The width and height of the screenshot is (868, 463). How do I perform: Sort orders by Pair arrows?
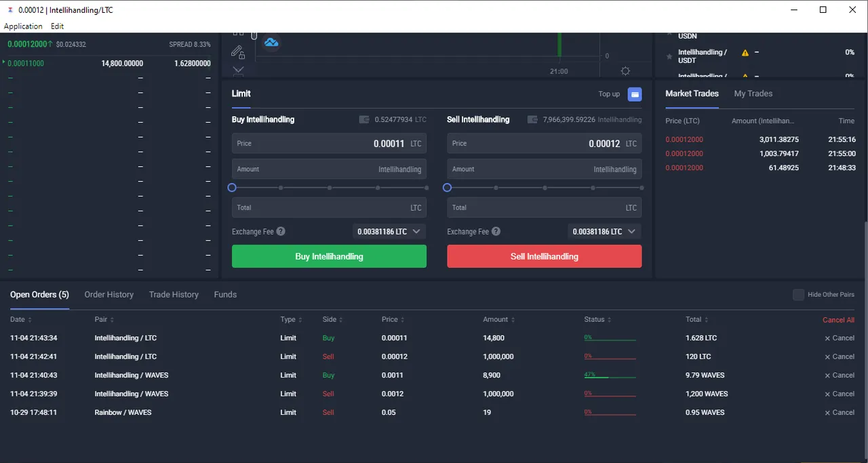click(x=112, y=320)
